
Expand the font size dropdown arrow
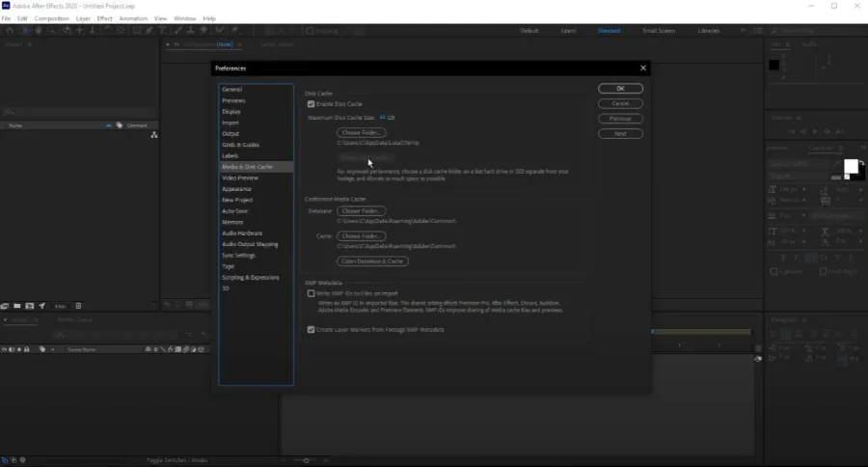click(803, 189)
